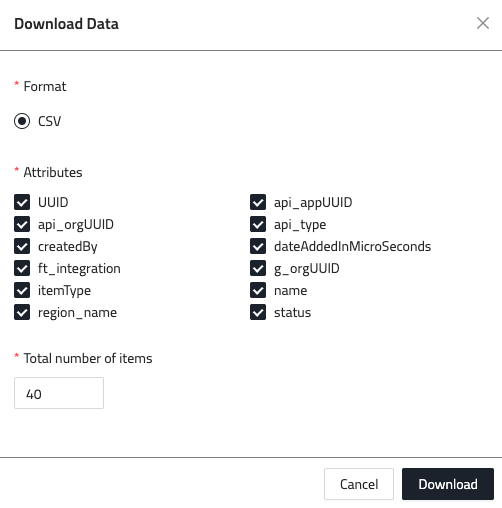Select the CSV format radio button

(22, 121)
